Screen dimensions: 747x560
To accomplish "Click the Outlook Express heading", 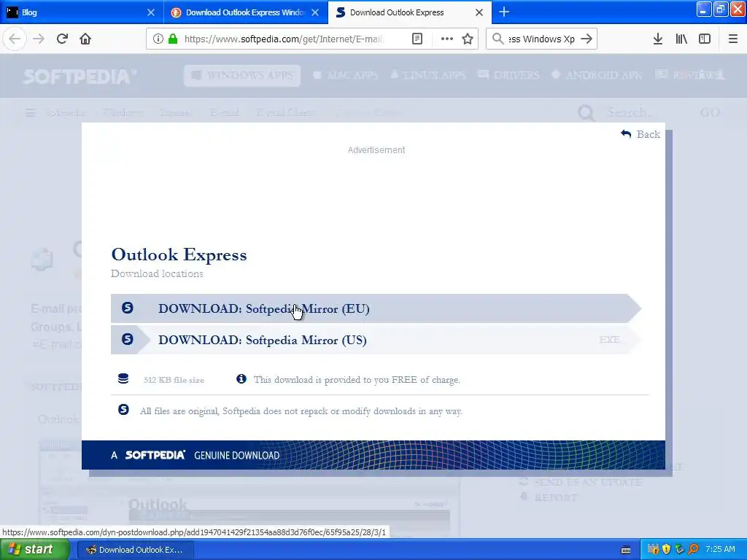I will (179, 254).
